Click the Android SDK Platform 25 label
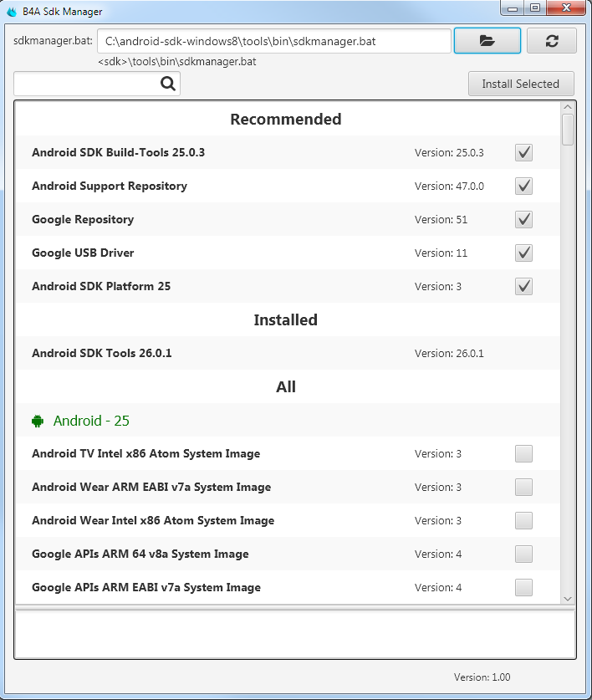592x700 pixels. [101, 287]
